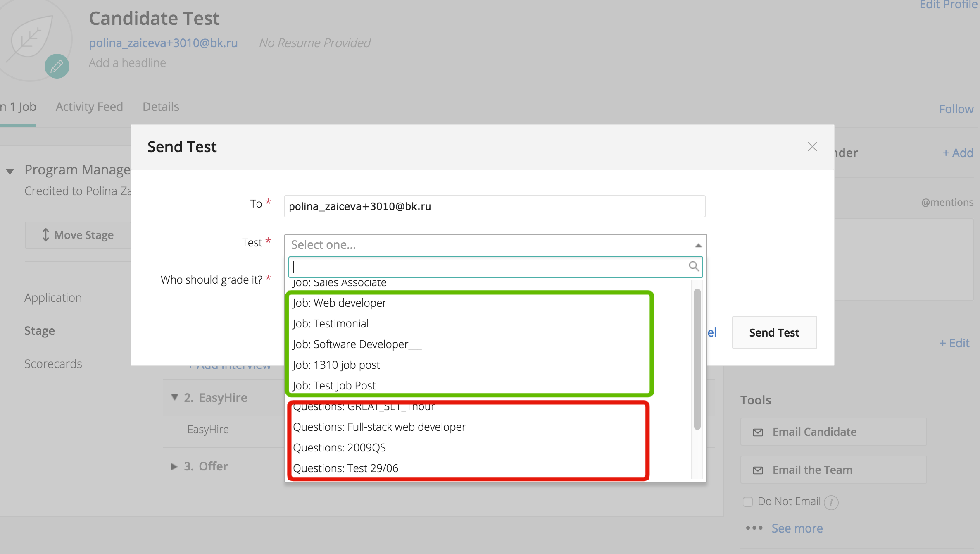
Task: Click the search magnifier icon in dropdown
Action: (693, 266)
